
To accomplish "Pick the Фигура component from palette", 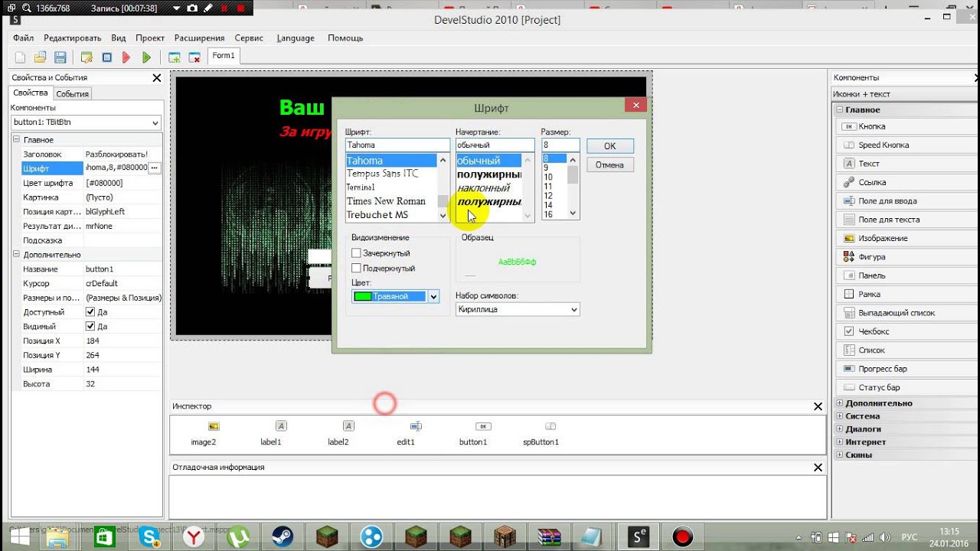I will (x=906, y=257).
